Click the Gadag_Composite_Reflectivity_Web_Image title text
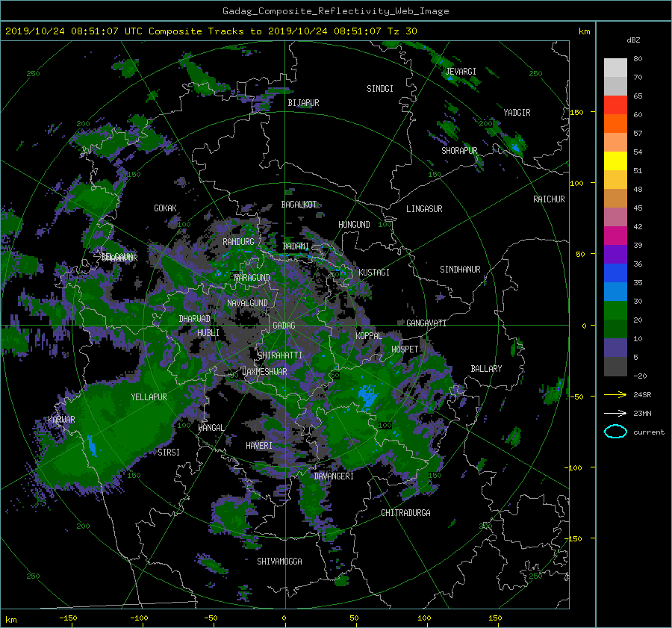 tap(335, 11)
